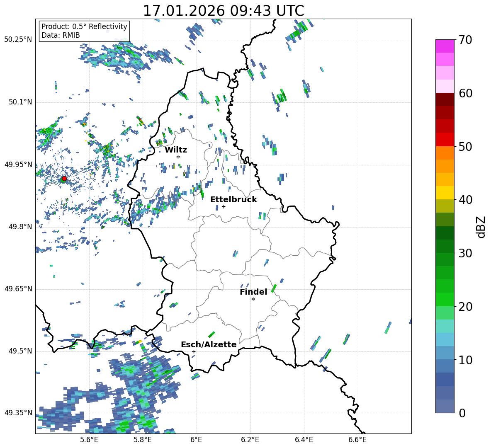Click the 6.6°E longitude label

click(357, 440)
